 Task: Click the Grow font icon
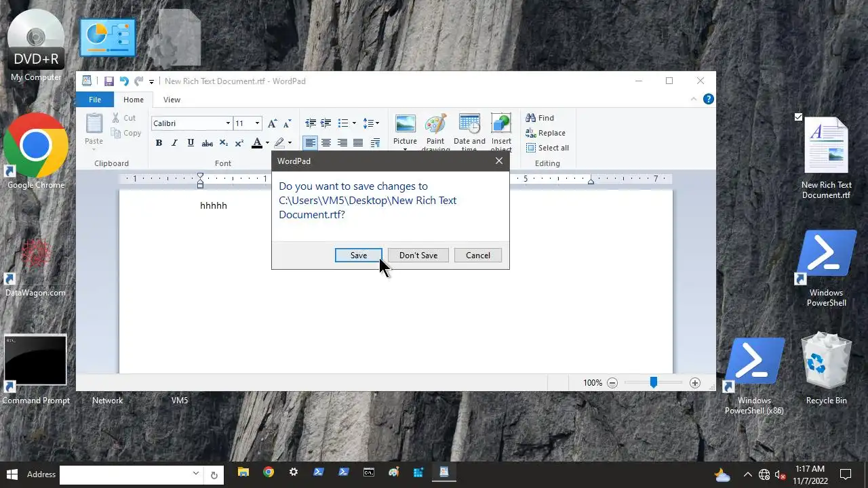272,123
